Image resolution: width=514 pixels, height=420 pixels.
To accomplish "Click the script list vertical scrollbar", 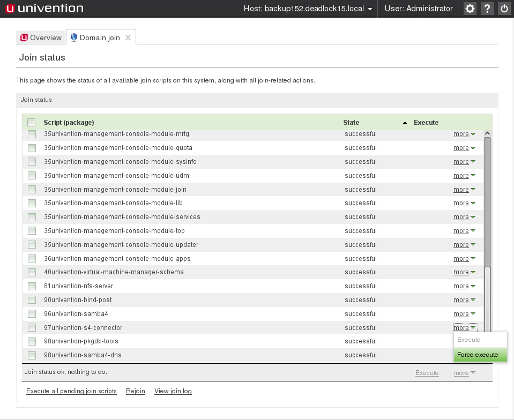I will (x=487, y=204).
